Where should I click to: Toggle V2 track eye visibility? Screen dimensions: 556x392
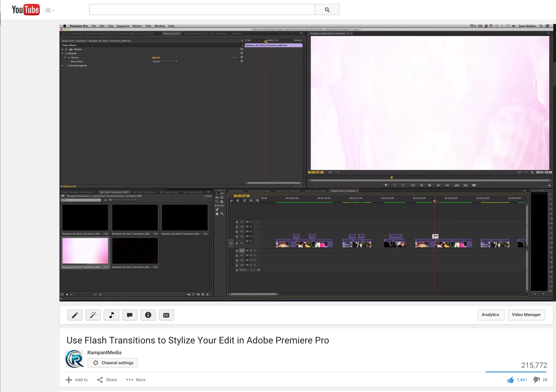[x=251, y=236]
